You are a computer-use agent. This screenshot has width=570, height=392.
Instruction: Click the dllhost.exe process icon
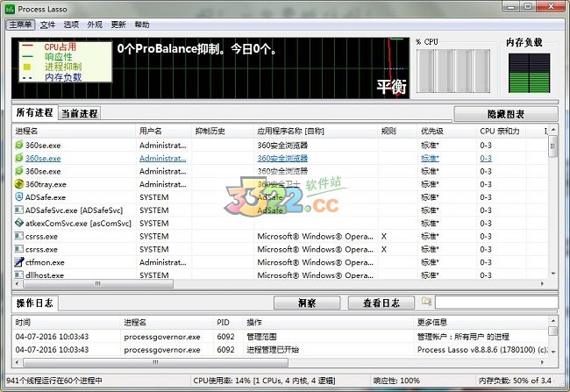19,274
